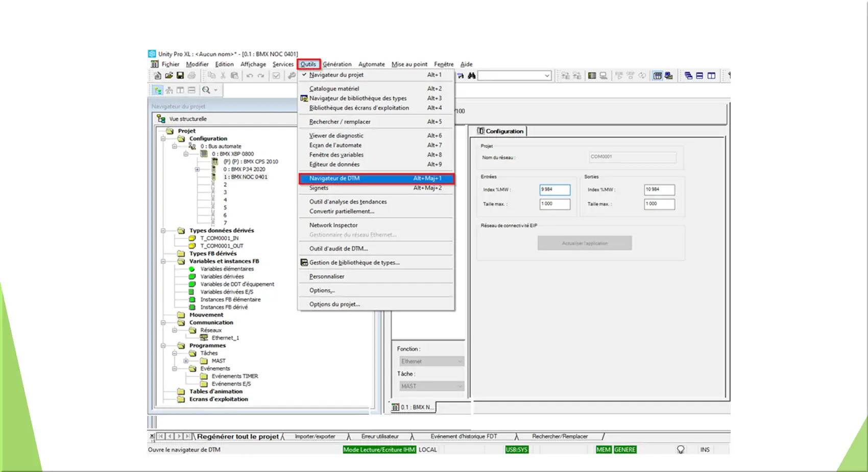
Task: Click the zoom magnifier icon
Action: (x=206, y=90)
